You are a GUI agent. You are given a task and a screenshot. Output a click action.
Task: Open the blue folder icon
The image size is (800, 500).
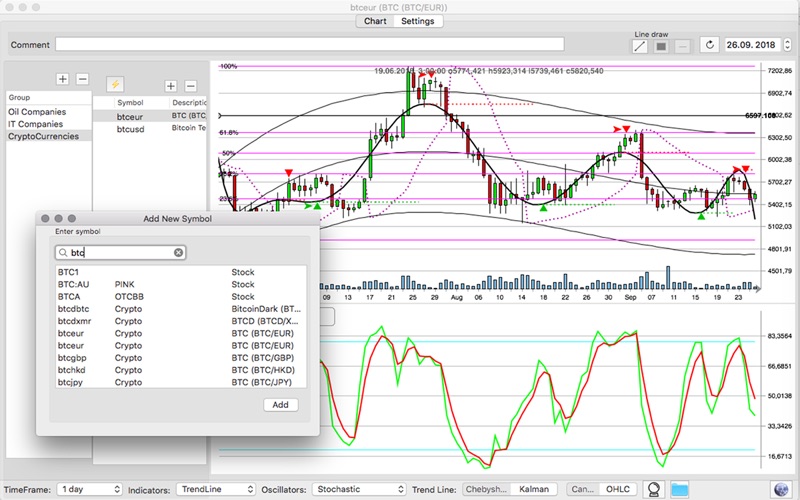[x=680, y=489]
